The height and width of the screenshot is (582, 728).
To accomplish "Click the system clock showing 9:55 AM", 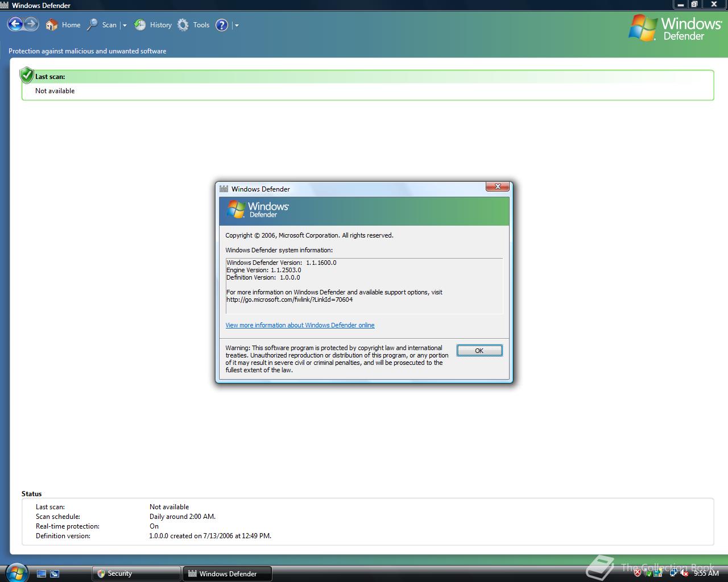I will [706, 573].
